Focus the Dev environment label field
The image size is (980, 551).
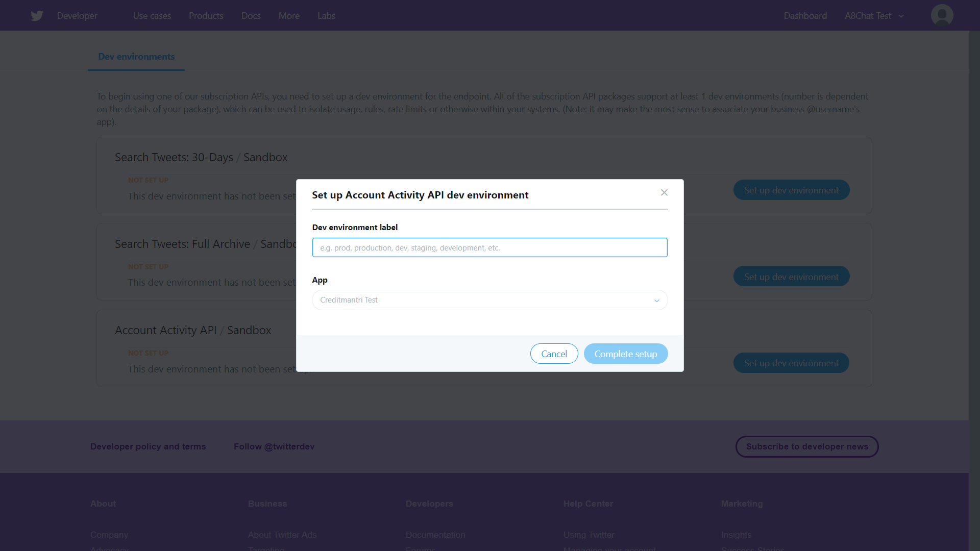pos(489,247)
